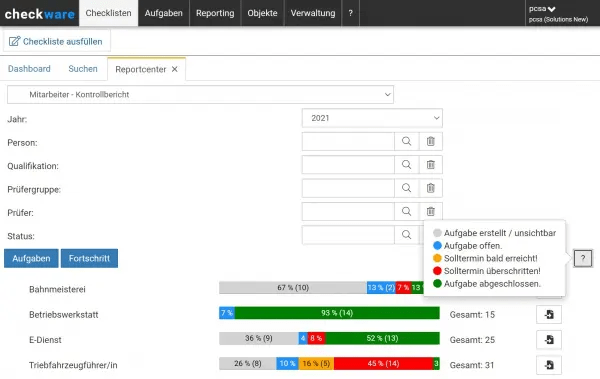Close the Reportcenter tab
Image resolution: width=600 pixels, height=379 pixels.
[174, 69]
